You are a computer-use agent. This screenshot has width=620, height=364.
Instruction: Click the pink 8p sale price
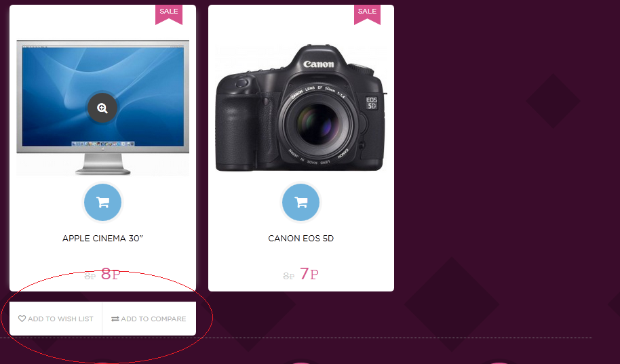[x=111, y=274]
